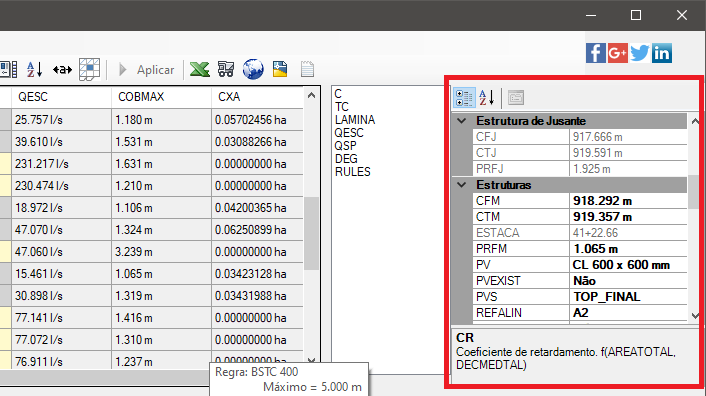706x396 pixels.
Task: Click the 0.03431988 ha cell
Action: (x=258, y=296)
